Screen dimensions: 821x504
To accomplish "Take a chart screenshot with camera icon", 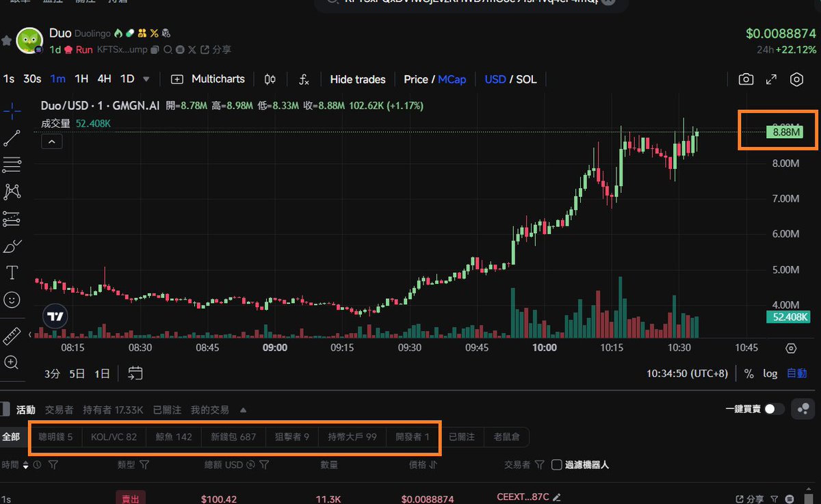I will click(746, 79).
